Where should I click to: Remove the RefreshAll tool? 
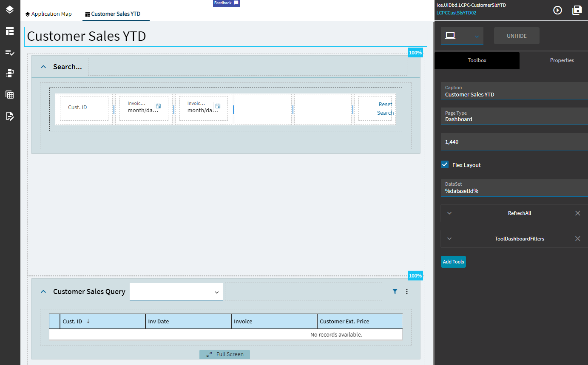click(577, 213)
